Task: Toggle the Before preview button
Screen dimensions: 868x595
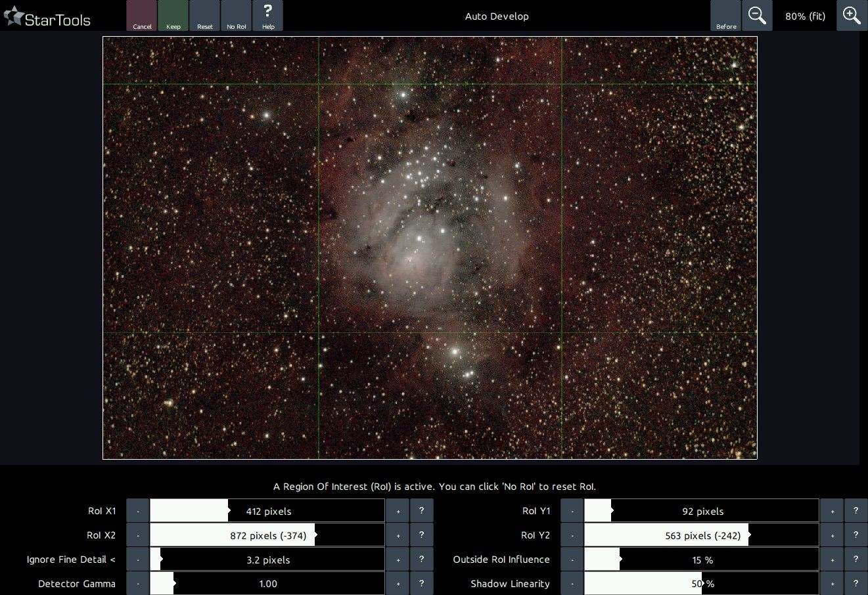Action: (725, 16)
